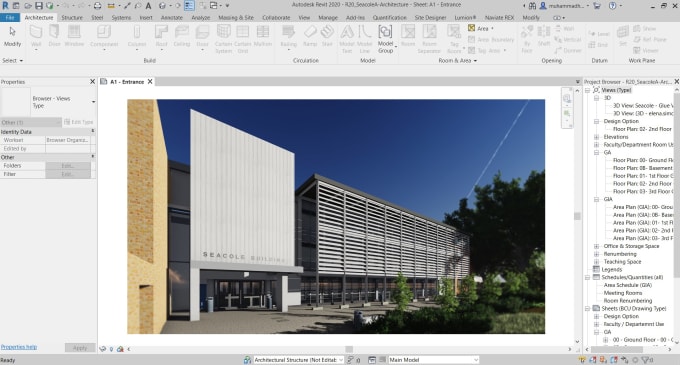Screen dimensions: 680x365
Task: Pick the Ramp tool
Action: tap(310, 36)
